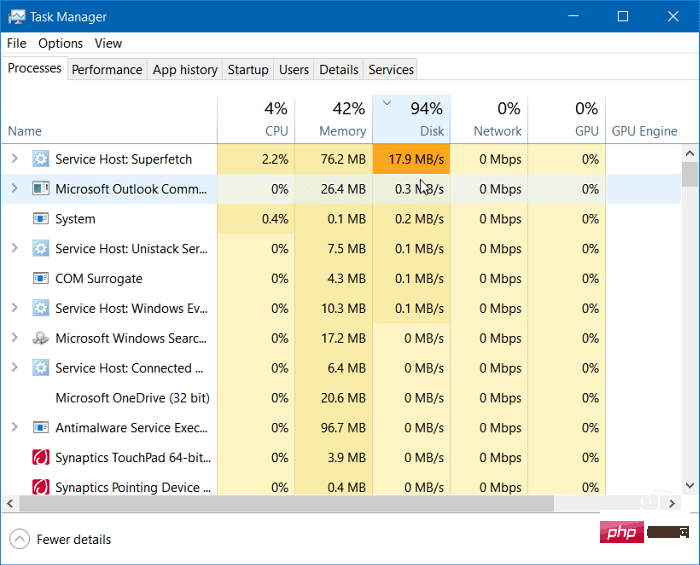The image size is (700, 565).
Task: Sort by the GPU Engine column header
Action: pyautogui.click(x=644, y=131)
